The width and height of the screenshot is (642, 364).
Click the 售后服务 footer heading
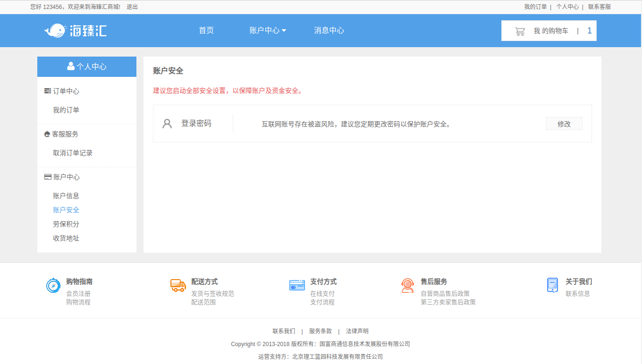click(x=434, y=281)
